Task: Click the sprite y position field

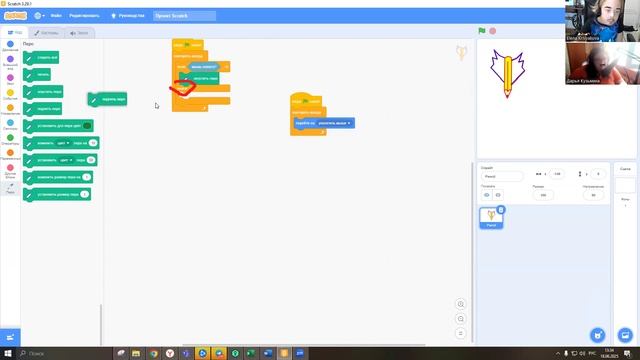Action: [598, 174]
